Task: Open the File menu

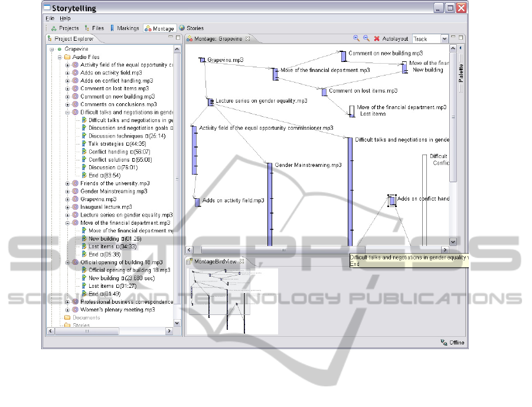Action: coord(50,18)
